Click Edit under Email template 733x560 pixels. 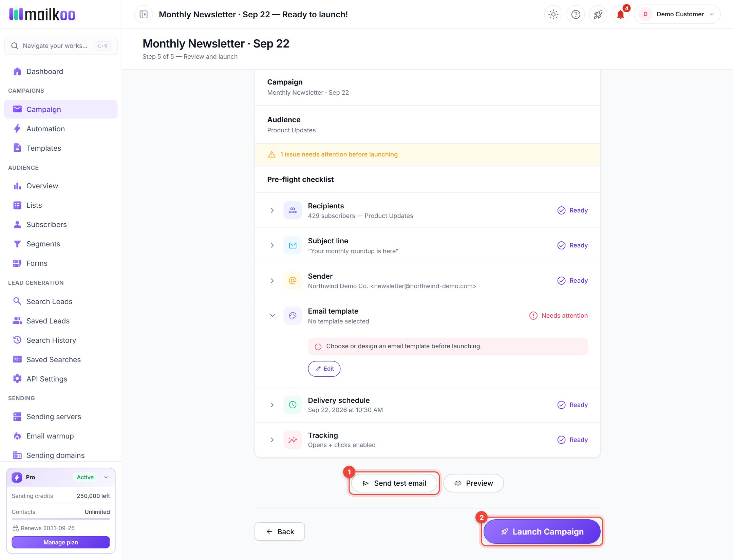coord(324,369)
